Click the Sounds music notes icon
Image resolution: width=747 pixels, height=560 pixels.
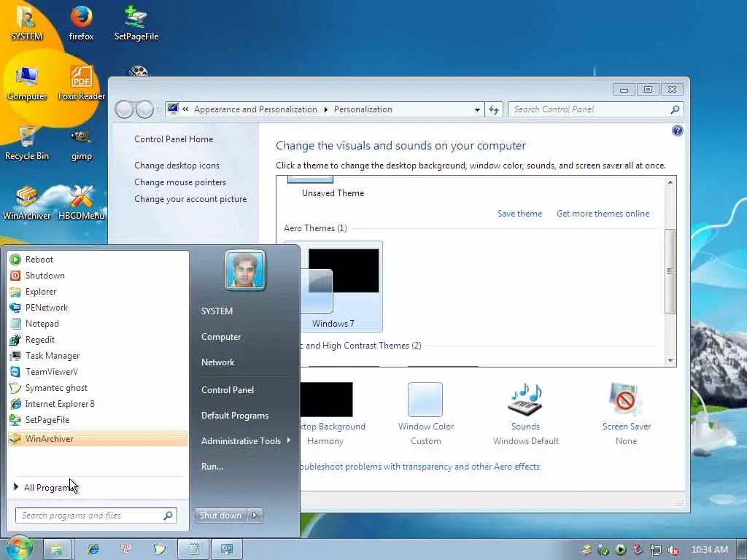click(x=525, y=399)
